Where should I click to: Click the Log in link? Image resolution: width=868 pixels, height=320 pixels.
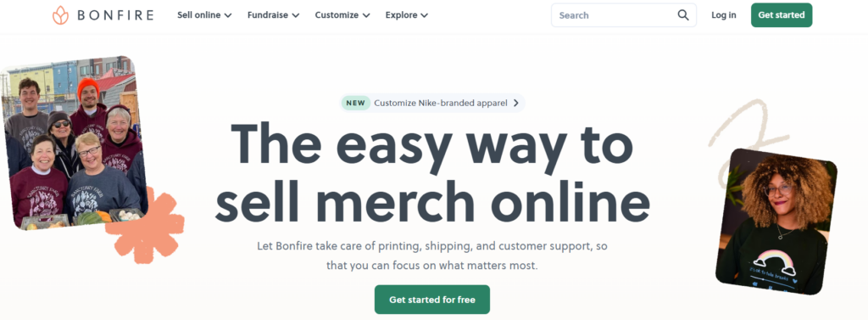[724, 15]
